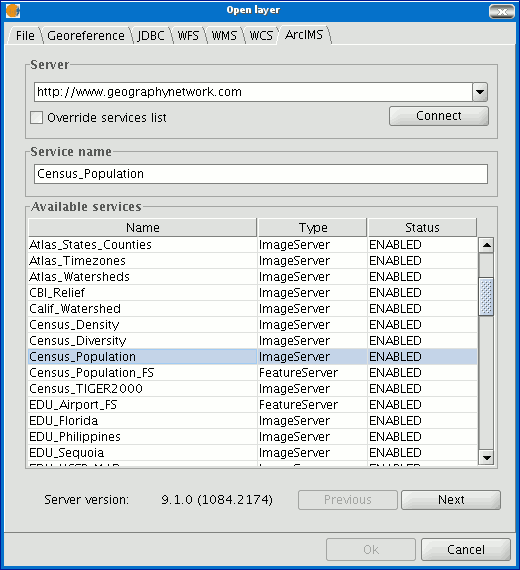Enable Override services list checkbox
520x570 pixels.
coord(36,118)
